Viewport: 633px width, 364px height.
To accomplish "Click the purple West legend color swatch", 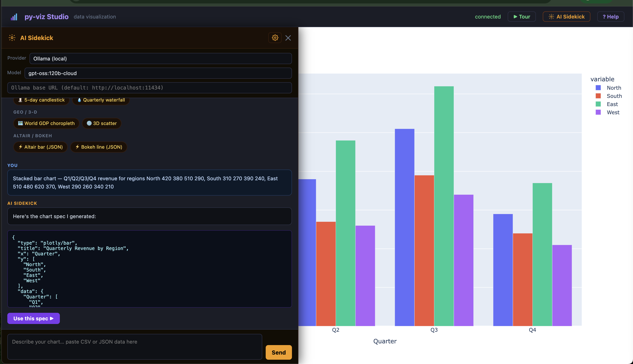I will point(598,112).
